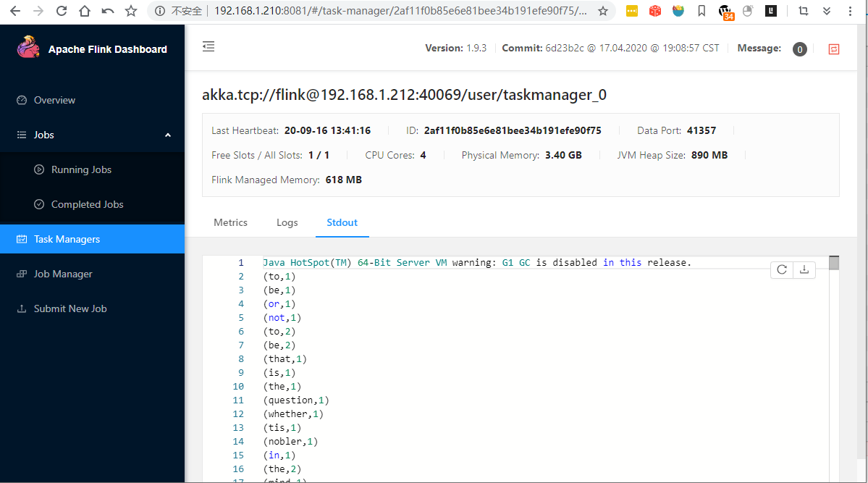
Task: Go back with browser back arrow
Action: coord(15,11)
